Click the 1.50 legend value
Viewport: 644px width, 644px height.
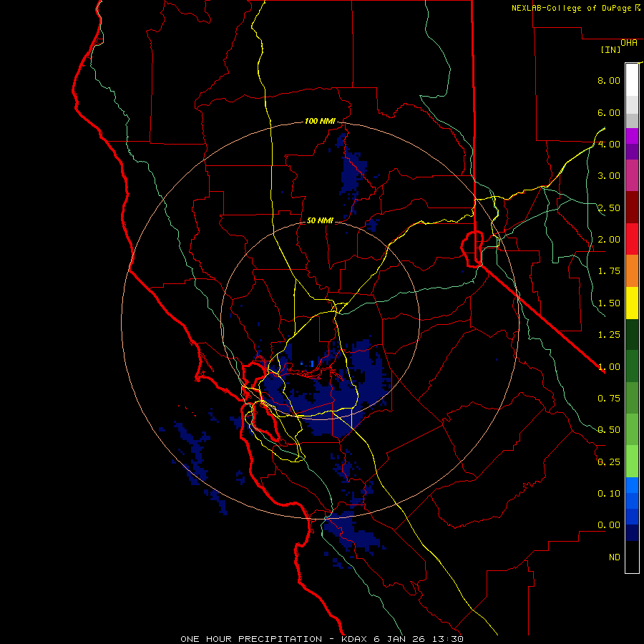click(609, 303)
